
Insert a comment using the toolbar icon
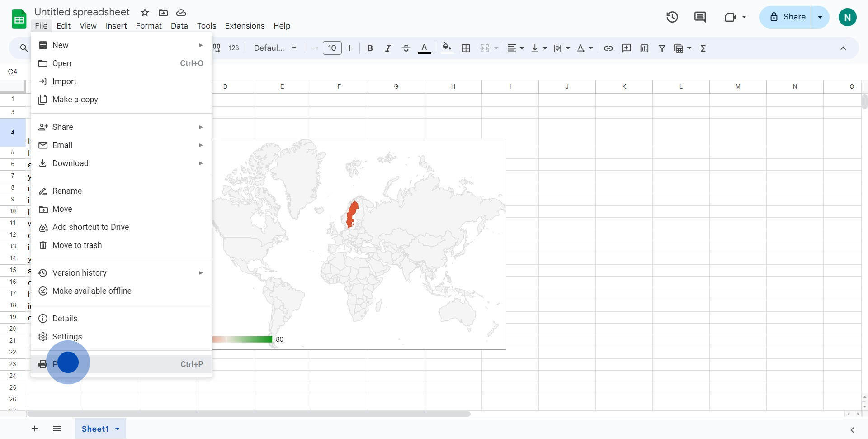pos(626,48)
